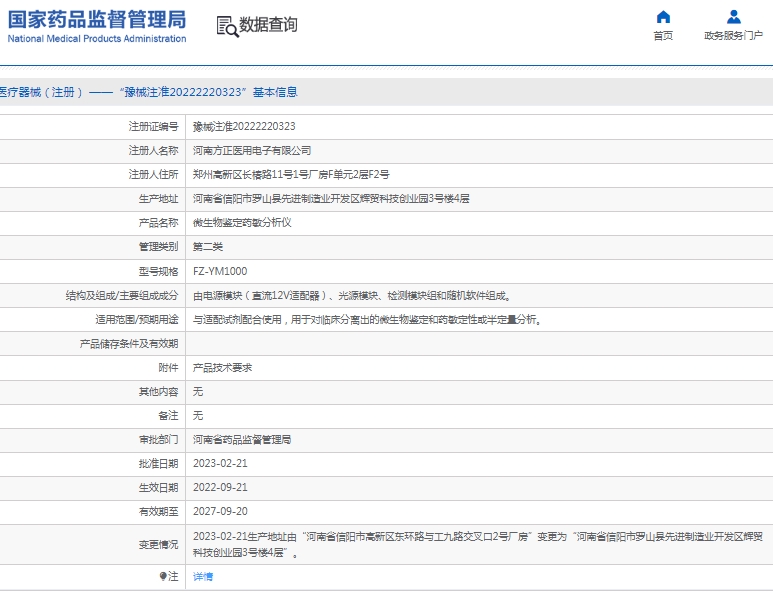
Task: Select the 结构及组成 composition description
Action: click(352, 295)
